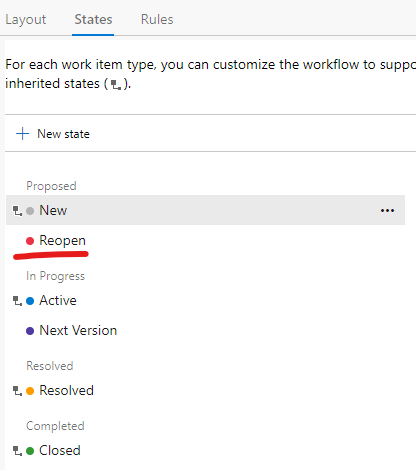Click inherited icon beside Resolved state
Image resolution: width=416 pixels, height=470 pixels.
[17, 391]
